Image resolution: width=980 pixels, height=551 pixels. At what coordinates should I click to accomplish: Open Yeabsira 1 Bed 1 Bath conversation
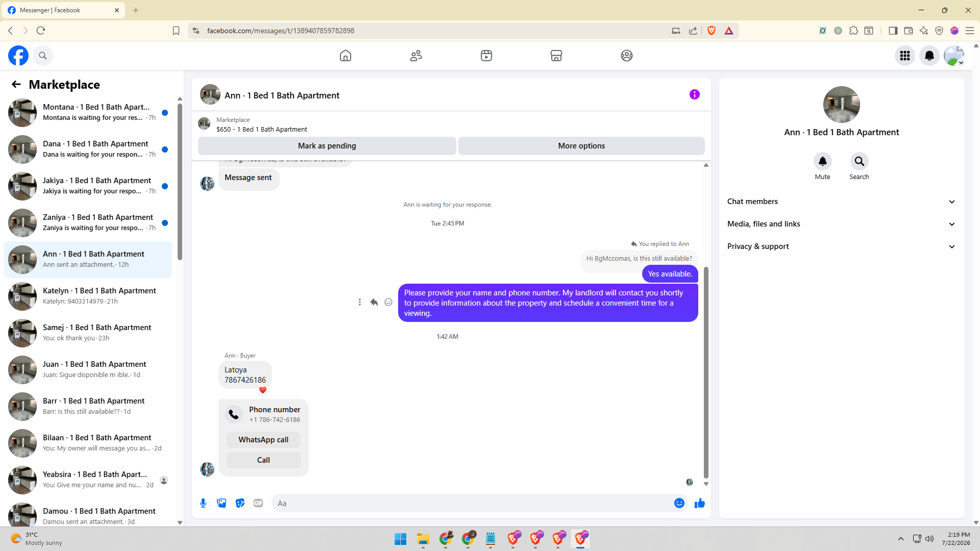(x=88, y=480)
